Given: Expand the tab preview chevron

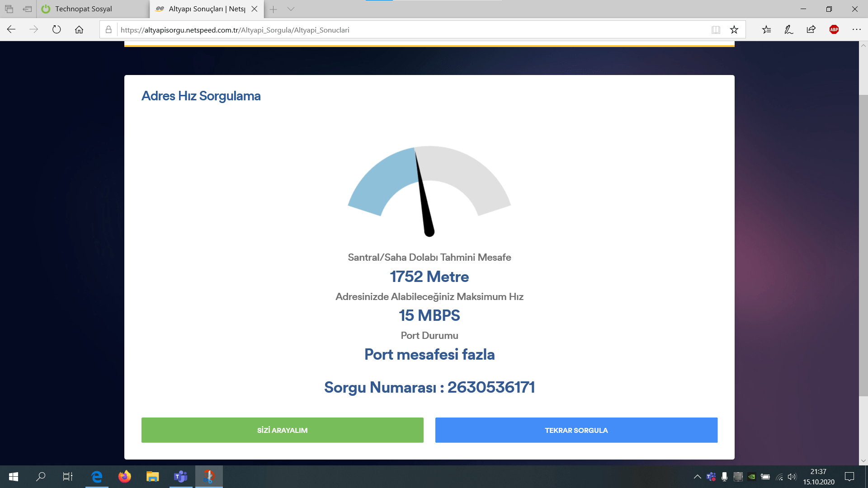Looking at the screenshot, I should [x=291, y=9].
